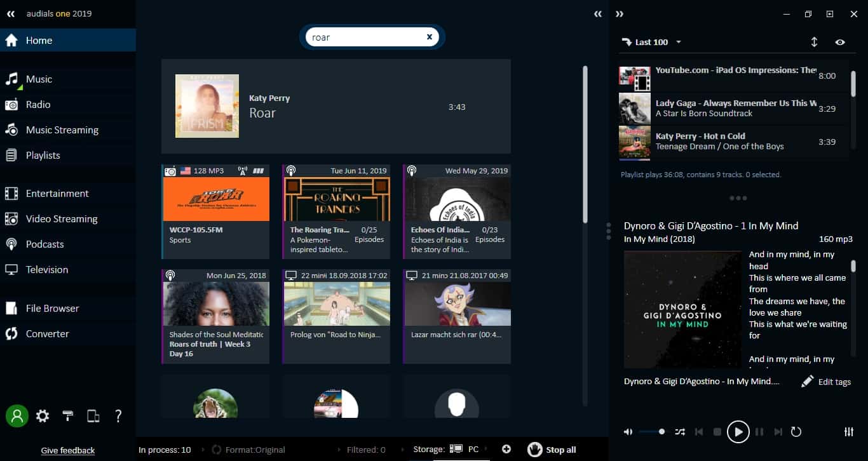Viewport: 868px width, 461px height.
Task: Open The Roaring Trainers podcast card
Action: tap(336, 211)
